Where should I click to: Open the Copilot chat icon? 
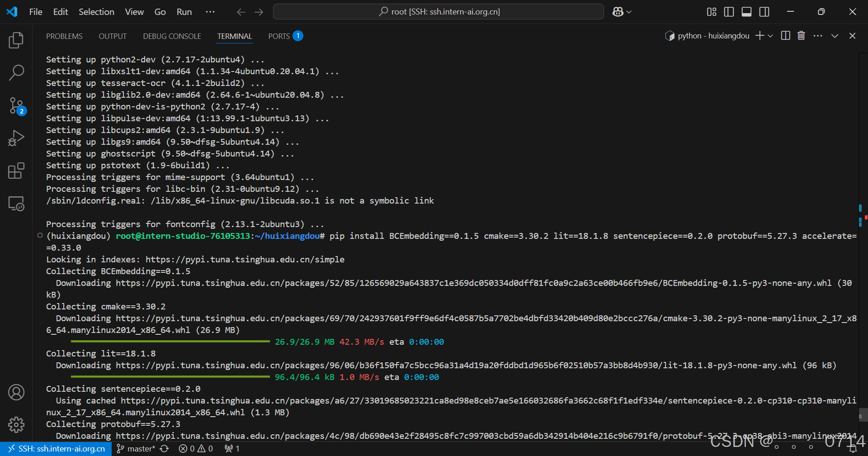tap(618, 12)
